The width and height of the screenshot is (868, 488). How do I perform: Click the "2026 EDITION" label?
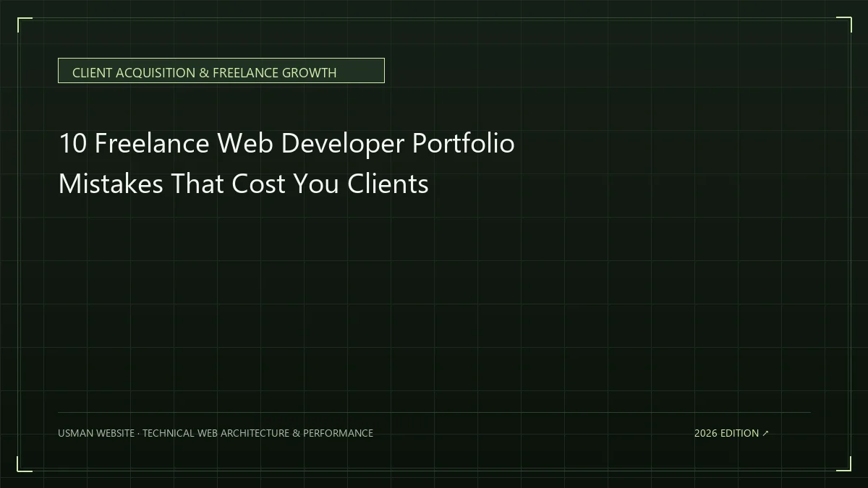click(x=731, y=433)
